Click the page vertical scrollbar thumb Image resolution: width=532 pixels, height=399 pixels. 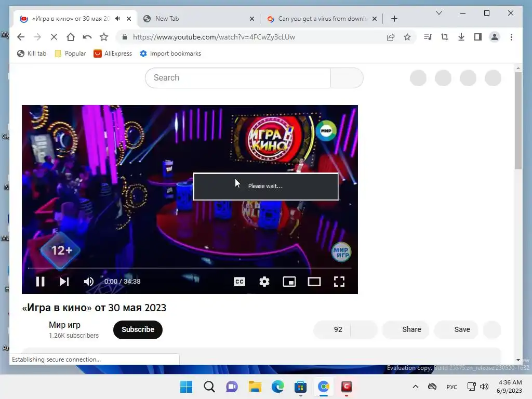[518, 121]
